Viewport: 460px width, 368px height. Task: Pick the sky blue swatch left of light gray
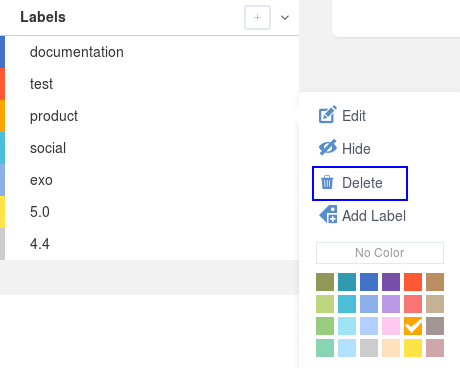347,348
